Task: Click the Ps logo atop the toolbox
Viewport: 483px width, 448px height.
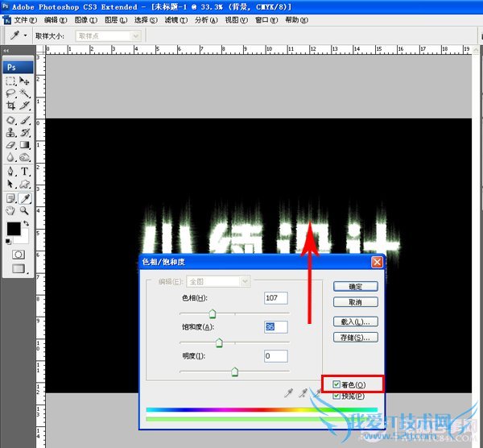Action: 19,67
